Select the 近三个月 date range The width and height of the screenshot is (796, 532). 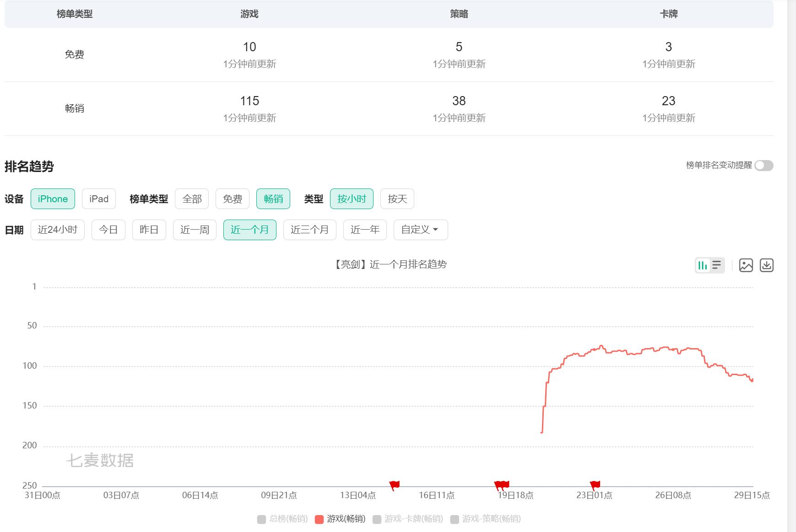[x=309, y=230]
